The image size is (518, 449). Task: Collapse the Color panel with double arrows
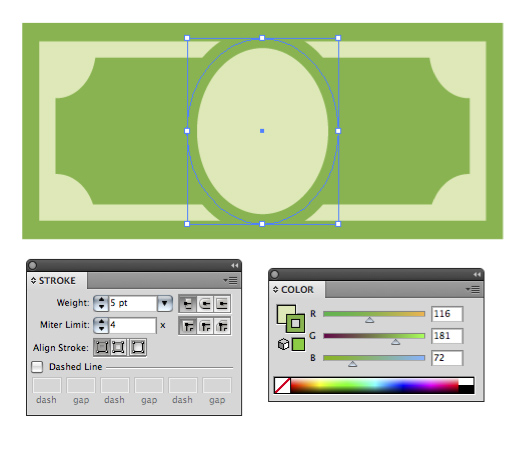(x=477, y=274)
